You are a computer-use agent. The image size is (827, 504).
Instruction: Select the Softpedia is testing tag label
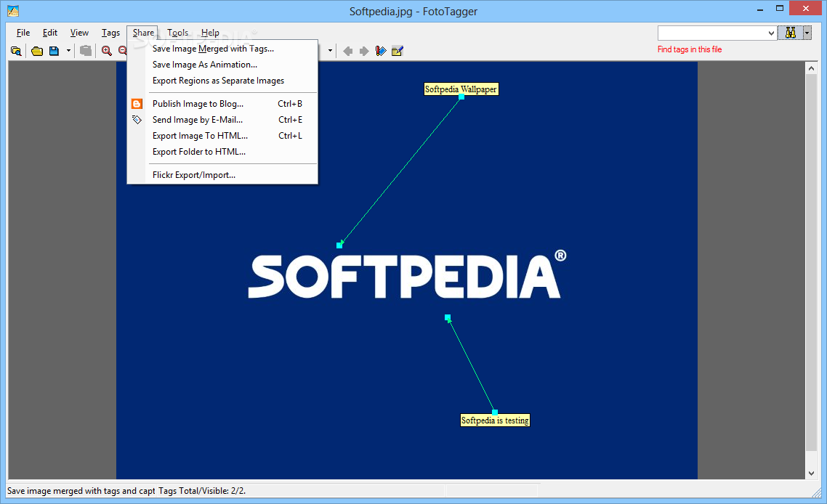pos(495,420)
